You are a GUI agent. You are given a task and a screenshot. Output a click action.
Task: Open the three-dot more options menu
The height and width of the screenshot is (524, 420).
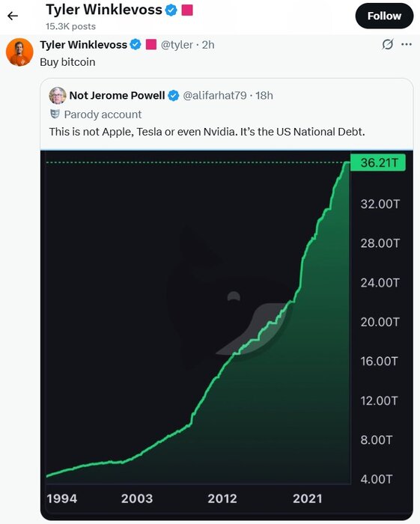pyautogui.click(x=407, y=44)
